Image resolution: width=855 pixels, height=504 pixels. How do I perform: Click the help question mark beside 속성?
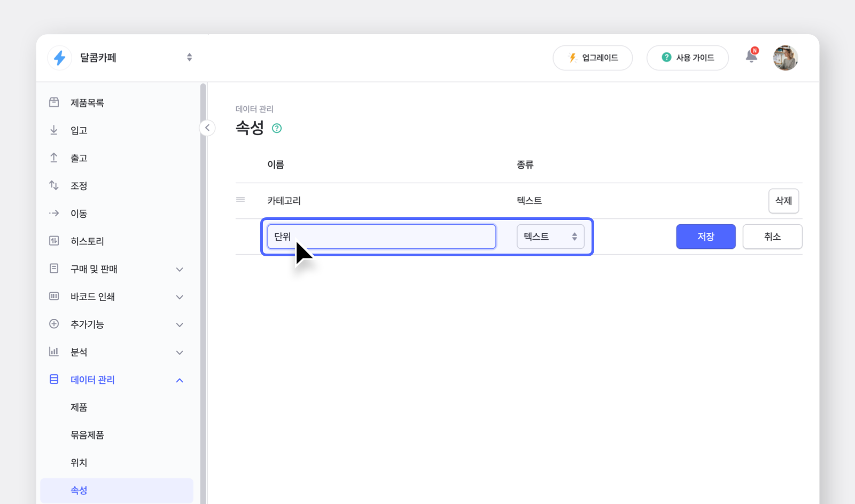coord(277,128)
